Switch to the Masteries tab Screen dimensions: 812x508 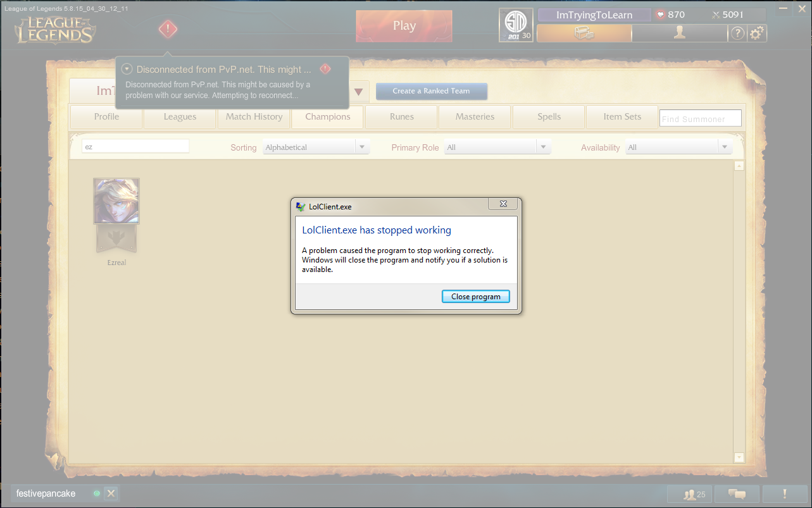(x=475, y=117)
